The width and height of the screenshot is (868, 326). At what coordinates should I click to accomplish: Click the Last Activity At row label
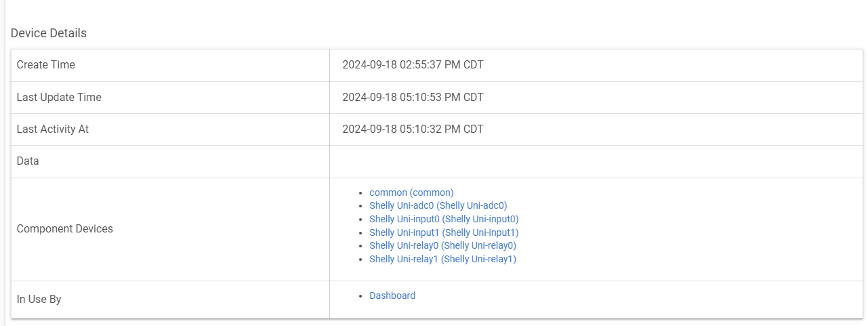click(52, 129)
